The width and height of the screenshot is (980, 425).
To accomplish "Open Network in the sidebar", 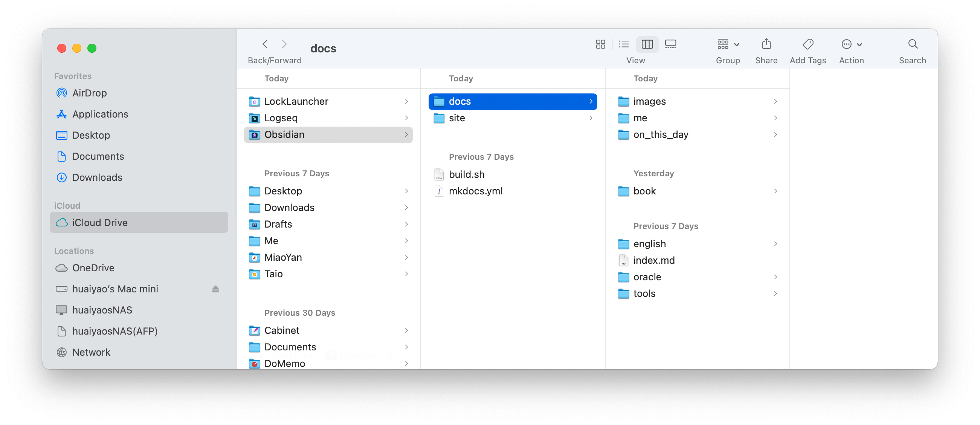I will click(139, 352).
